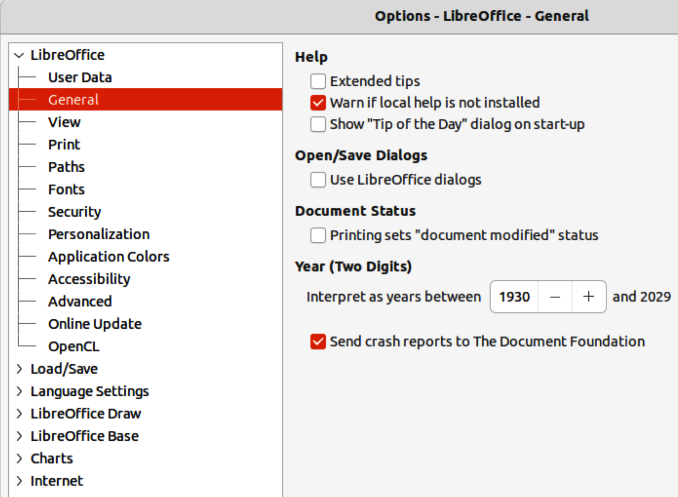The image size is (678, 497).
Task: Enable Printing sets document modified status
Action: [x=318, y=235]
